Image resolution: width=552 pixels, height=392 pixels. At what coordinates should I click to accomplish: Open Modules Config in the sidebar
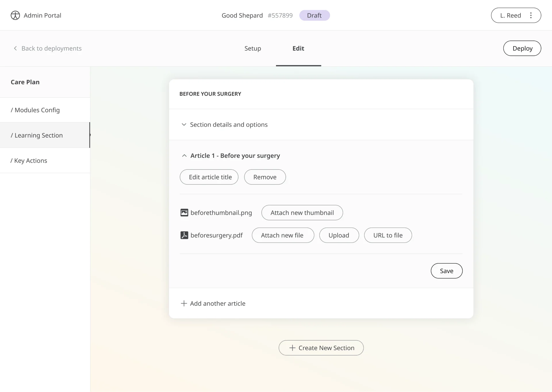tap(45, 110)
